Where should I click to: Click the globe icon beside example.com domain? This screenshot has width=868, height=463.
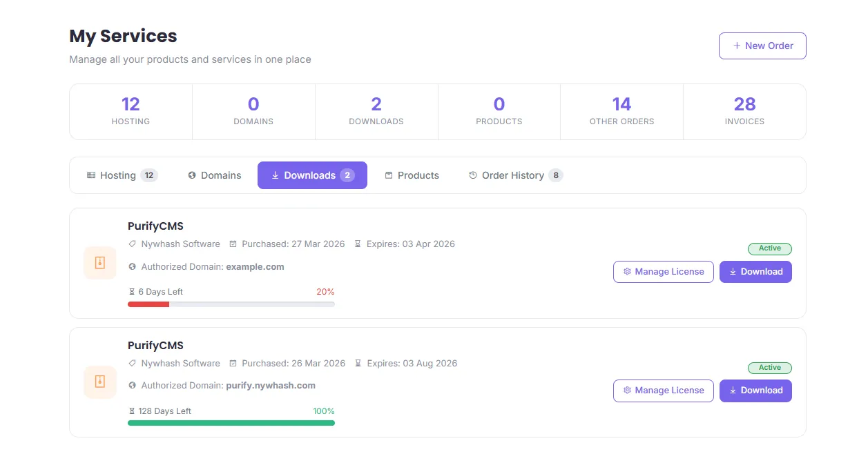[x=133, y=267]
